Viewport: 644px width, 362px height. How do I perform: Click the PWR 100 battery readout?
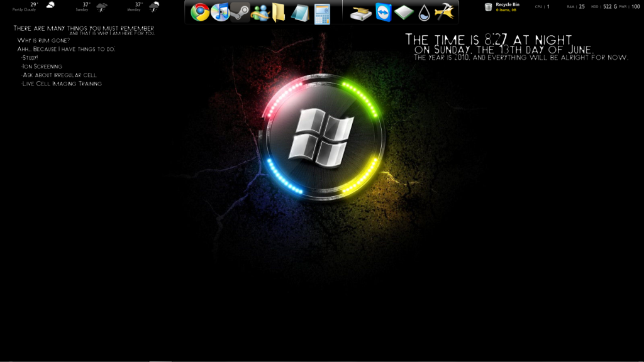[x=629, y=6]
